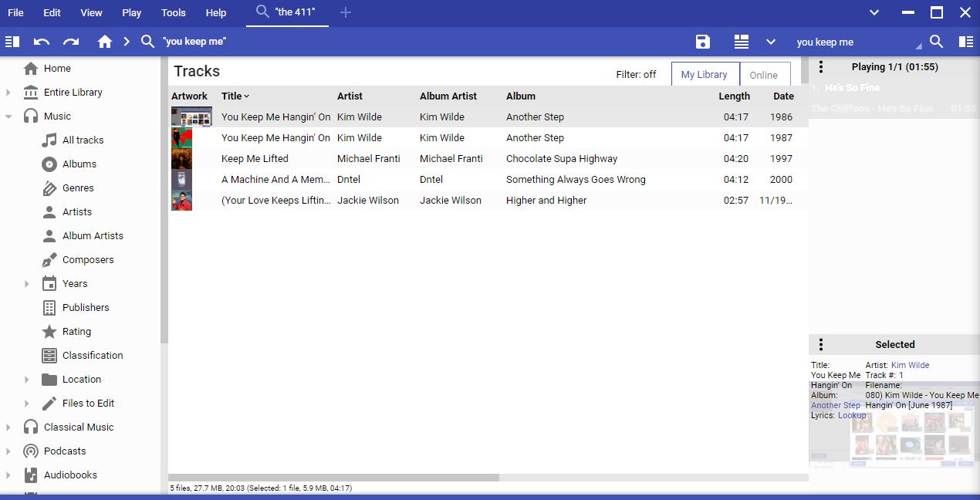Collapse the Music tree node
The height and width of the screenshot is (500, 980).
(8, 117)
